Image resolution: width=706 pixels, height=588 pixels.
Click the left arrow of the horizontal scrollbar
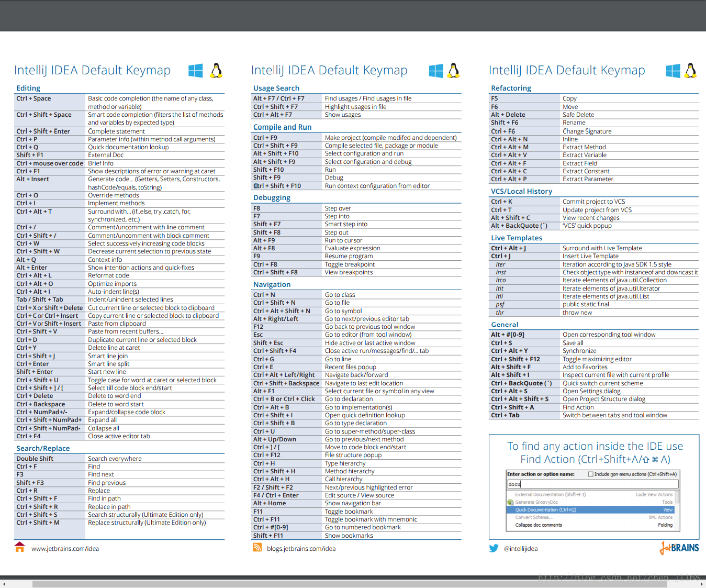coord(4,584)
